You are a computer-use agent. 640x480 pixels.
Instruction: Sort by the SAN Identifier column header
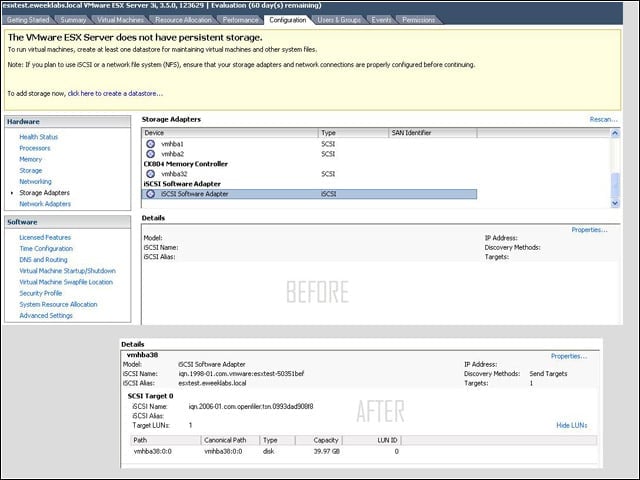(433, 133)
